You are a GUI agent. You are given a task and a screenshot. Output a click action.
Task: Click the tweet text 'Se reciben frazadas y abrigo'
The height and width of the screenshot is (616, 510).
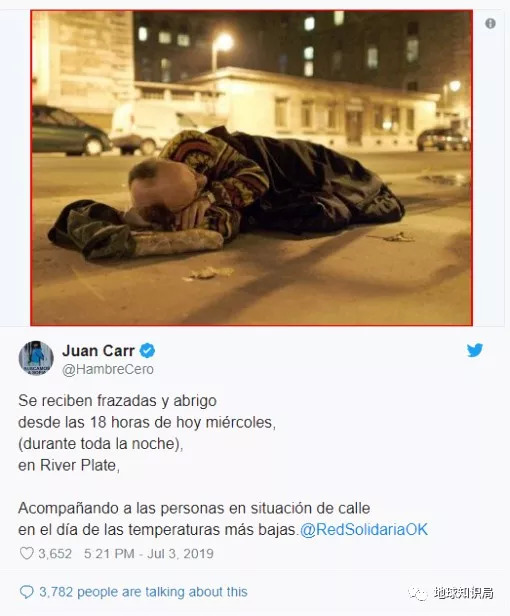click(x=117, y=401)
